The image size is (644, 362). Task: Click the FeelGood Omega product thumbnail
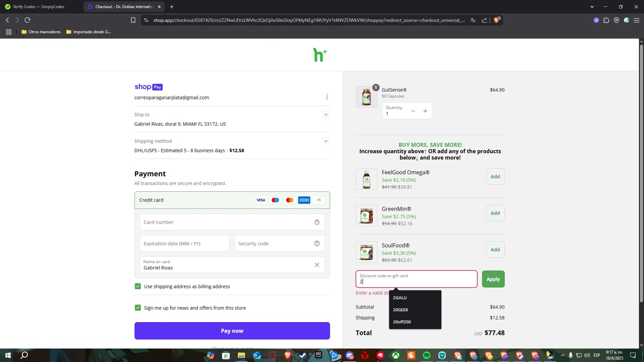coord(367,179)
